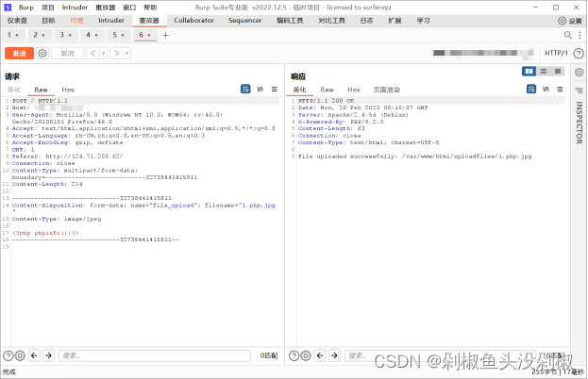The image size is (588, 379).
Task: Toggle response non-printable characters \n icon
Action: pos(546,89)
